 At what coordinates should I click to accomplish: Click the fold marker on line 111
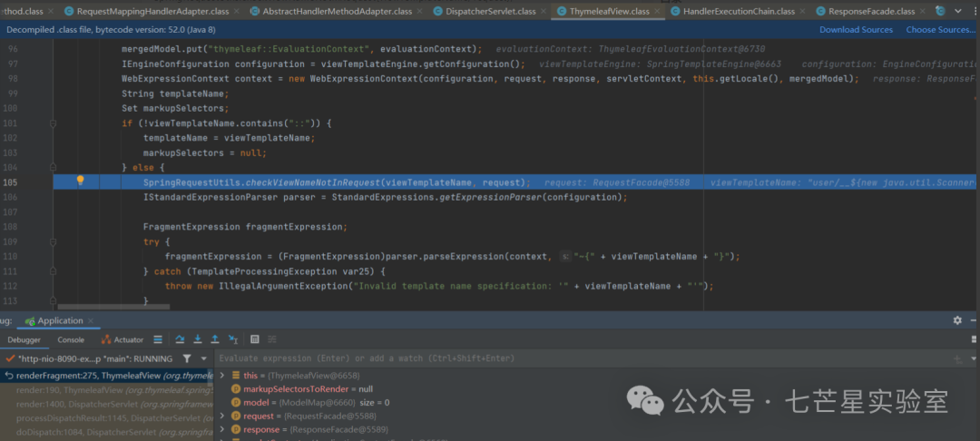(x=54, y=271)
